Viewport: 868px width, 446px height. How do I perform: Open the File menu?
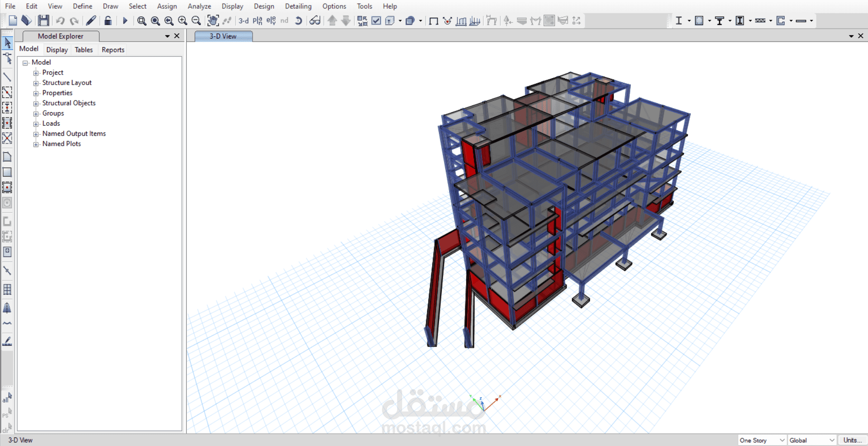click(10, 6)
